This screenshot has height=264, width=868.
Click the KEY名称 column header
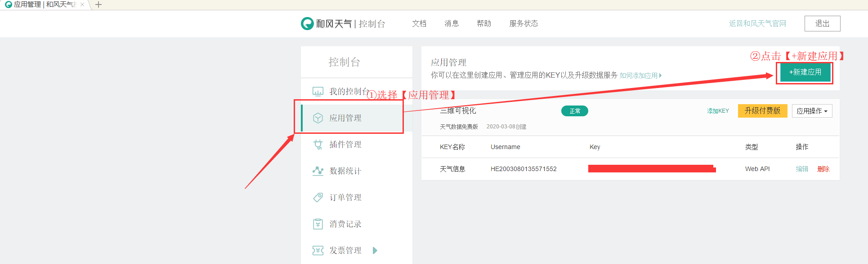click(452, 147)
